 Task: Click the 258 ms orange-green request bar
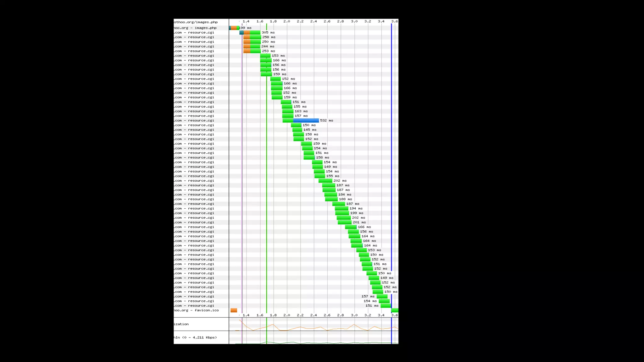click(252, 37)
